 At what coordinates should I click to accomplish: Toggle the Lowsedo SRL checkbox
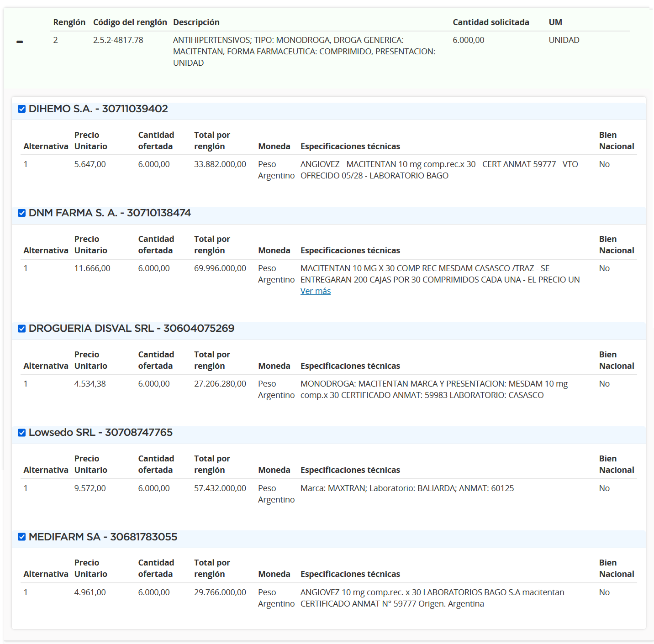(x=21, y=433)
